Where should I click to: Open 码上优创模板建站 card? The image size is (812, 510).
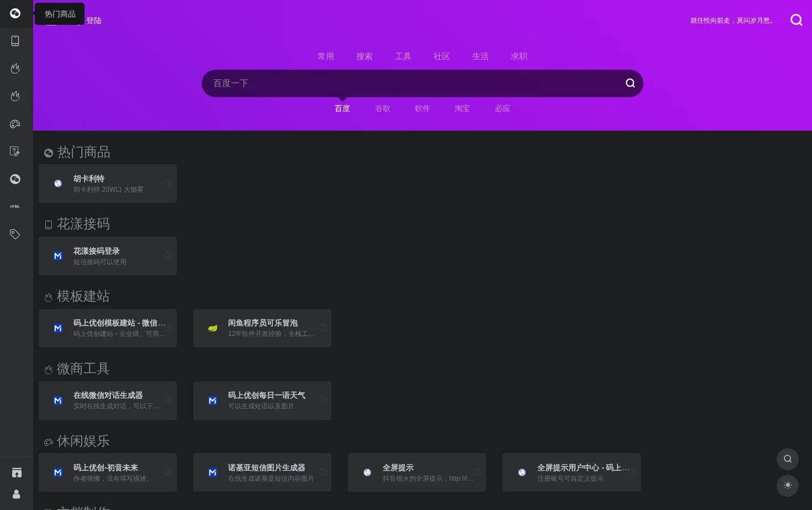(108, 328)
